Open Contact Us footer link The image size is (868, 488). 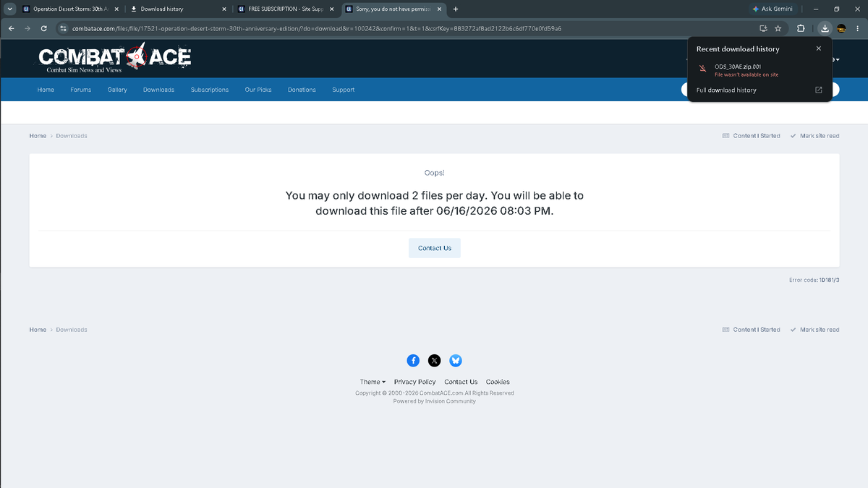click(x=461, y=382)
